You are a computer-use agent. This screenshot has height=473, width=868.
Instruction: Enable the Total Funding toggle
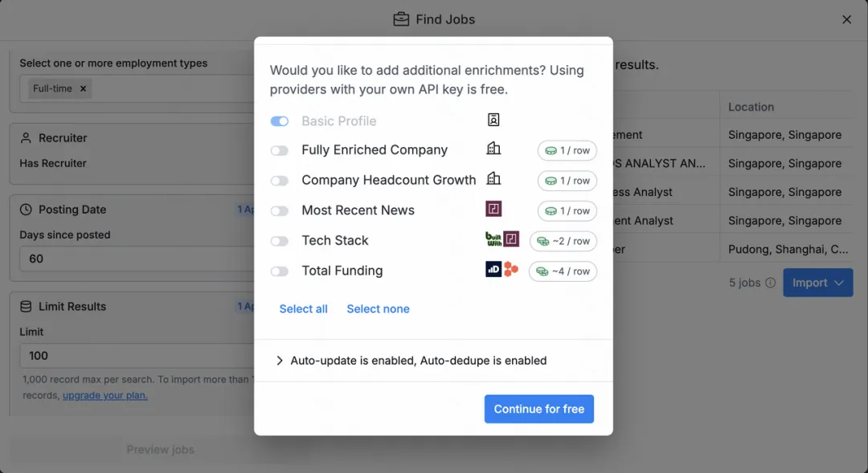[x=280, y=271]
